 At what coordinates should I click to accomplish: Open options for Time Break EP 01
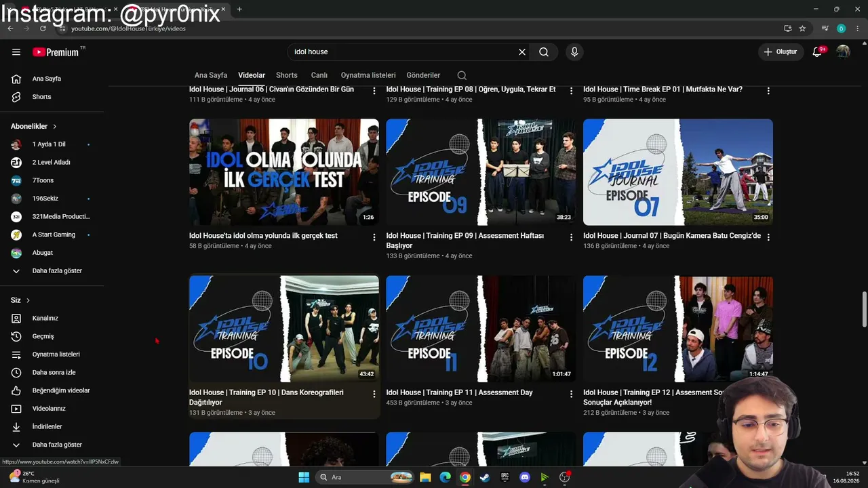pos(768,91)
